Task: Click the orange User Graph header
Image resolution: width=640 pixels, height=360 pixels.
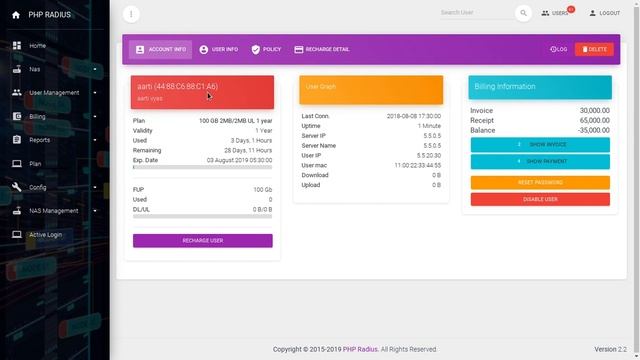Action: click(x=371, y=90)
